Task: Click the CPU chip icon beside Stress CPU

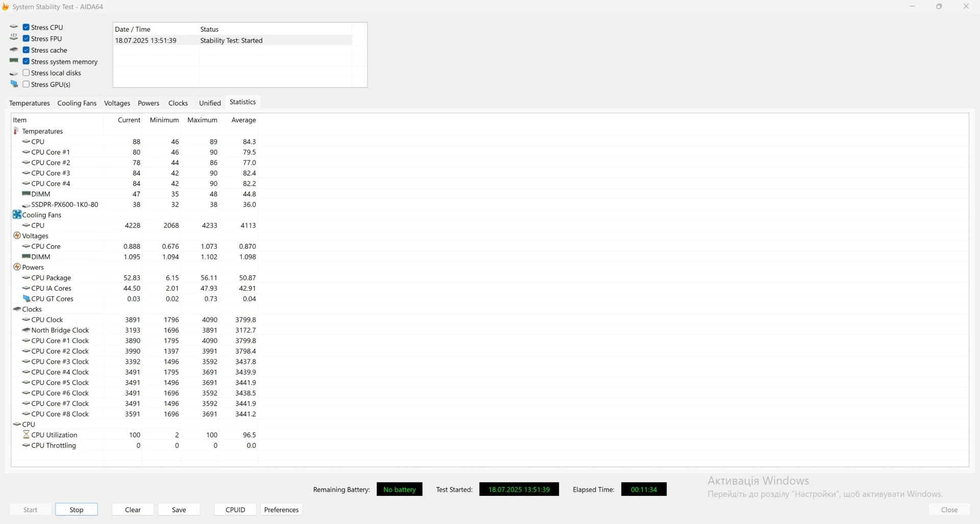Action: coord(14,27)
